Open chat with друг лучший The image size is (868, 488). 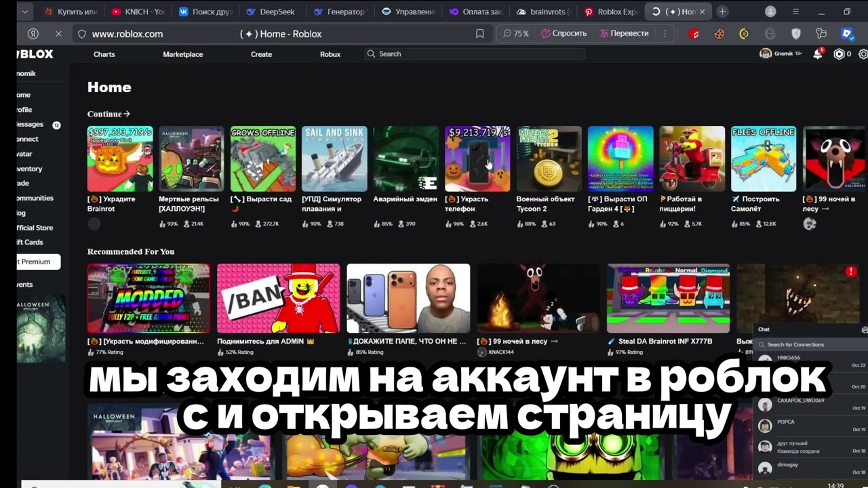(x=810, y=447)
